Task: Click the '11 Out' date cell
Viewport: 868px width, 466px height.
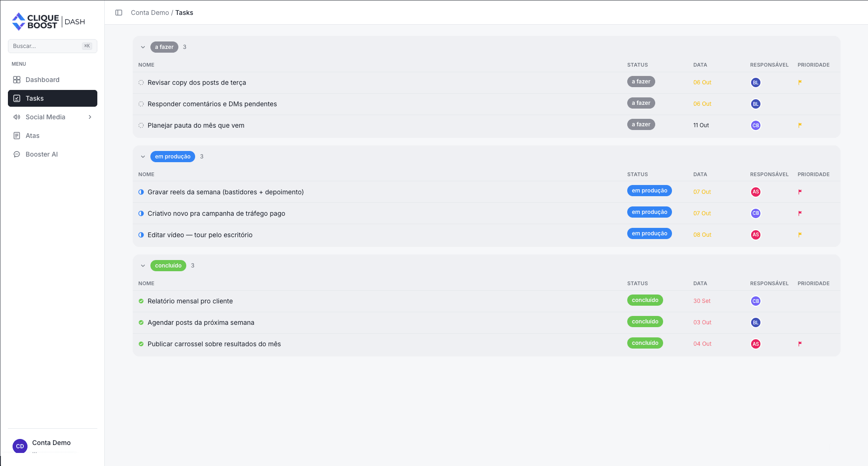Action: [x=701, y=125]
